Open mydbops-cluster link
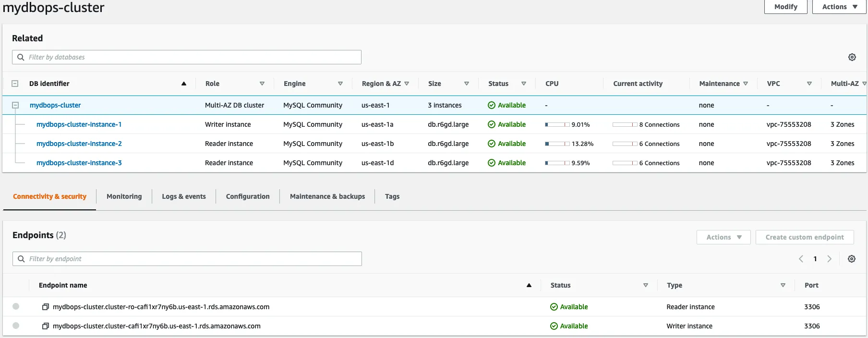 point(55,105)
